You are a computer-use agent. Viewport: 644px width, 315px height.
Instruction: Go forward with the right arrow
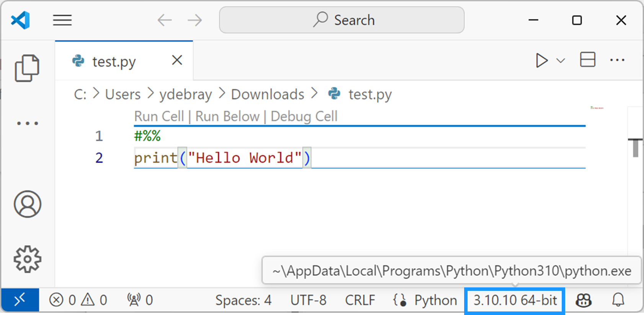pos(195,20)
